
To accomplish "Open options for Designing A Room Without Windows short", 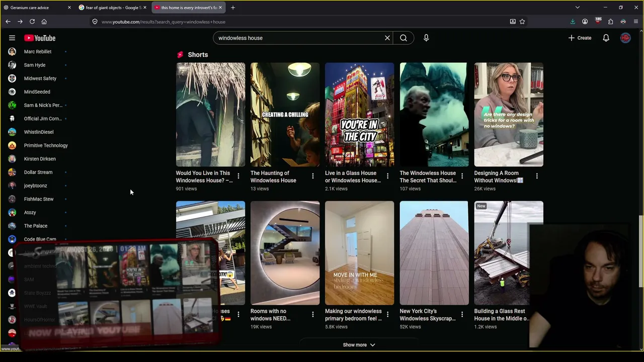I will coord(537,176).
